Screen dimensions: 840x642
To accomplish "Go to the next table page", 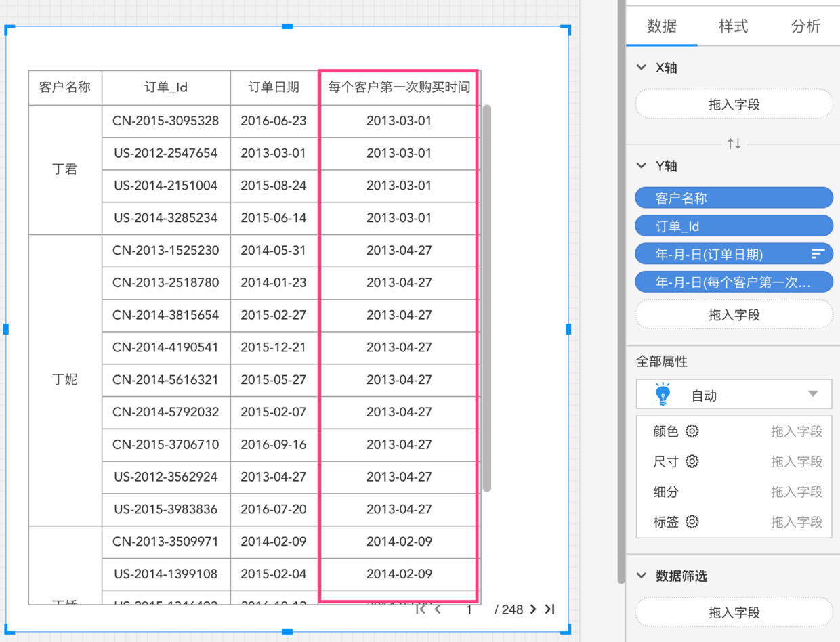I will [532, 609].
